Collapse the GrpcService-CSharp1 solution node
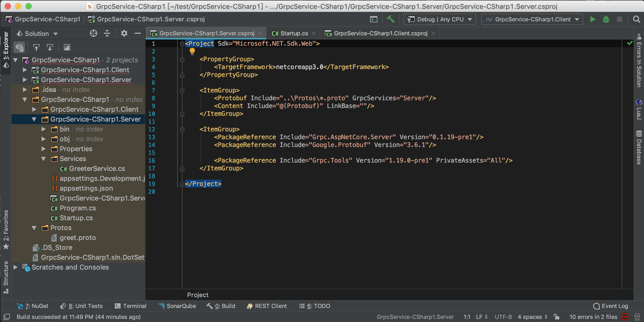 [x=16, y=60]
